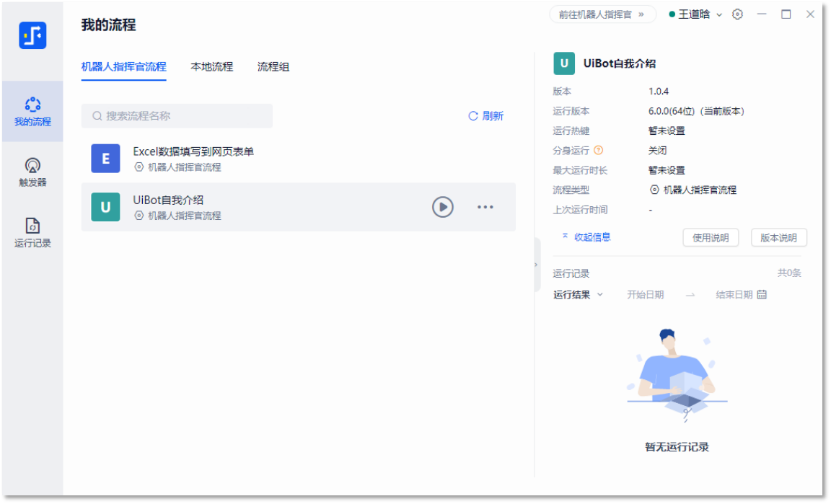This screenshot has height=504, width=831.
Task: Open more options for UiBot自我介绍 row
Action: 485,207
